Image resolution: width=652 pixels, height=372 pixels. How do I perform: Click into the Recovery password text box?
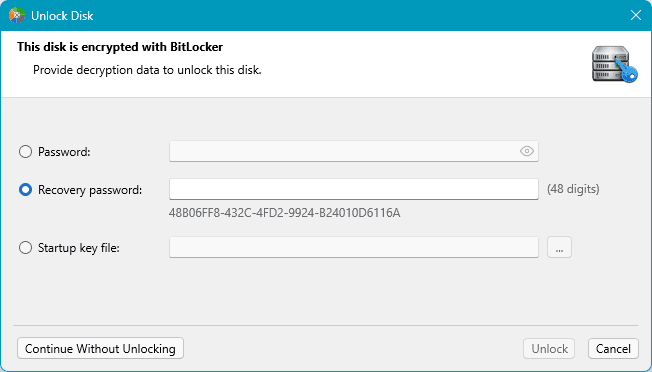354,190
